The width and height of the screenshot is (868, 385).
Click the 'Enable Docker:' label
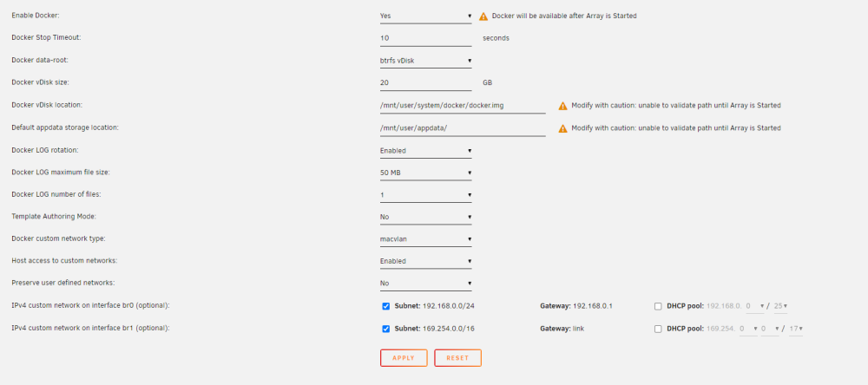36,16
